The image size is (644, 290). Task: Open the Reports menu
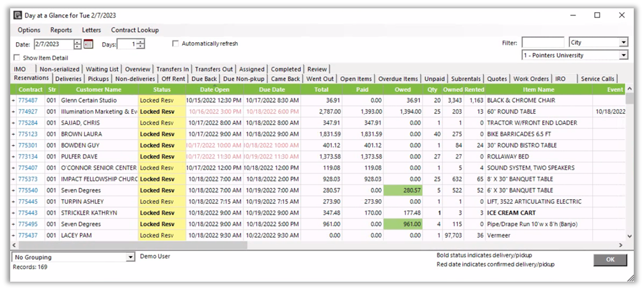61,30
